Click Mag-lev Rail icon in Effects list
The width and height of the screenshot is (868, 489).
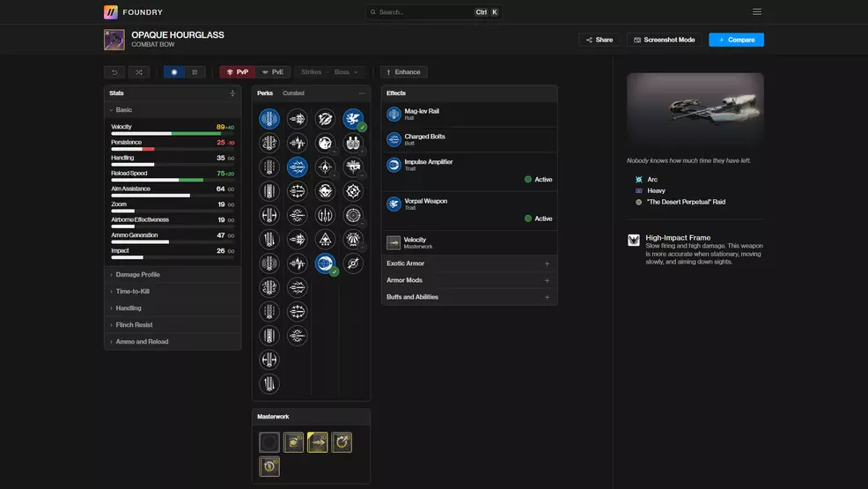394,114
